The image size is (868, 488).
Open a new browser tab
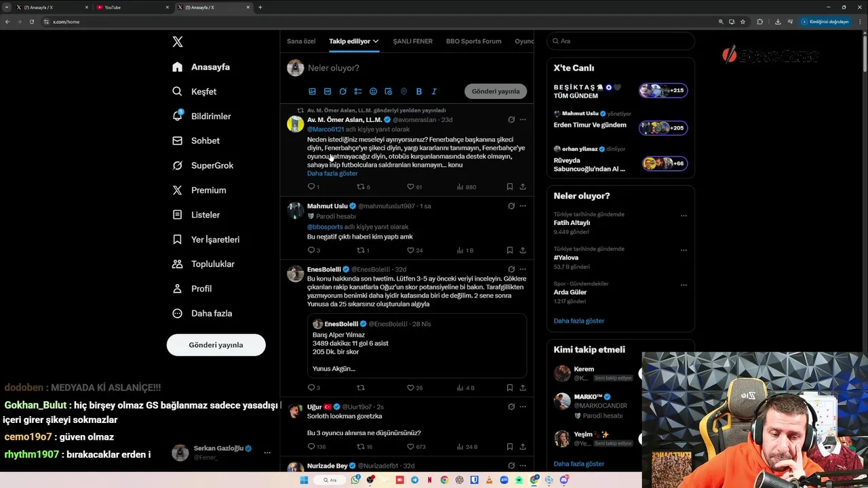(260, 7)
